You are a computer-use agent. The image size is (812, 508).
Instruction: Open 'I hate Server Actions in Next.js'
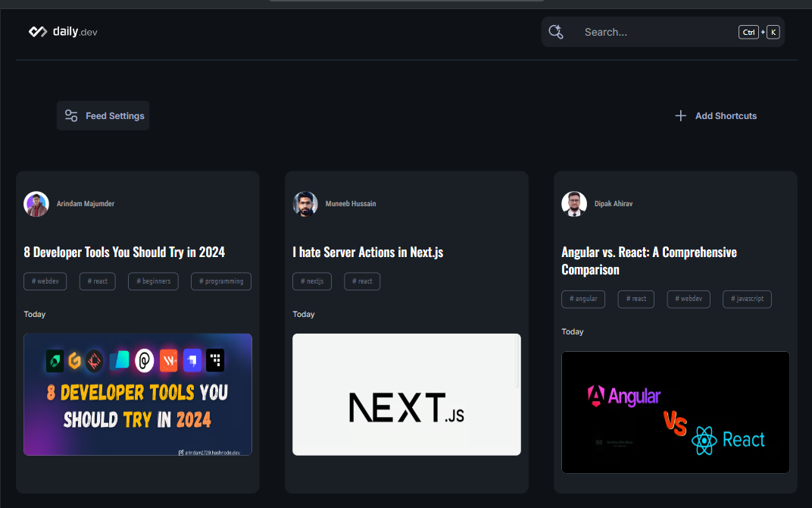tap(368, 252)
